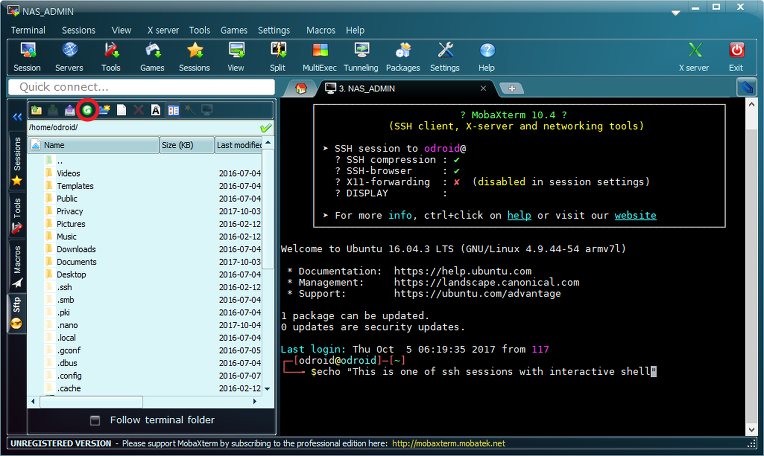Sort files by Last modified column

pos(239,145)
